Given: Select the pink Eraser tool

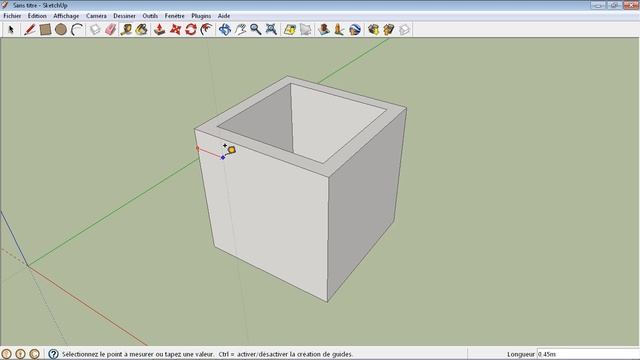Looking at the screenshot, I should [x=111, y=29].
